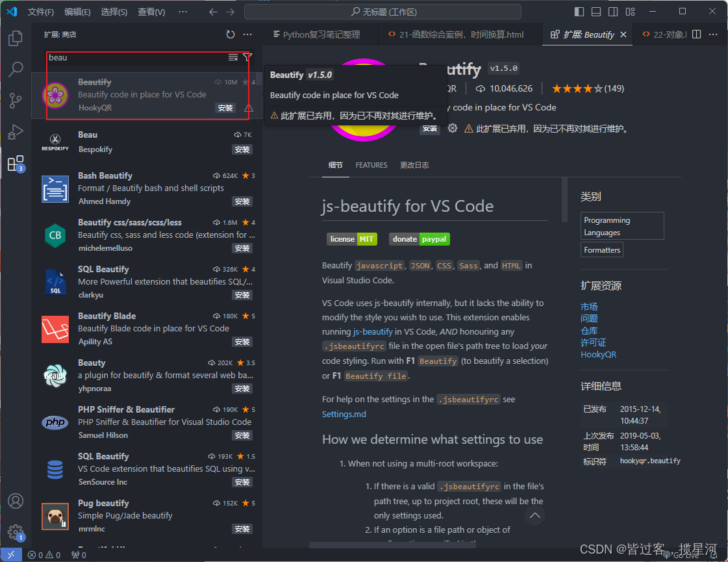Open Source Control view
728x562 pixels.
click(16, 100)
